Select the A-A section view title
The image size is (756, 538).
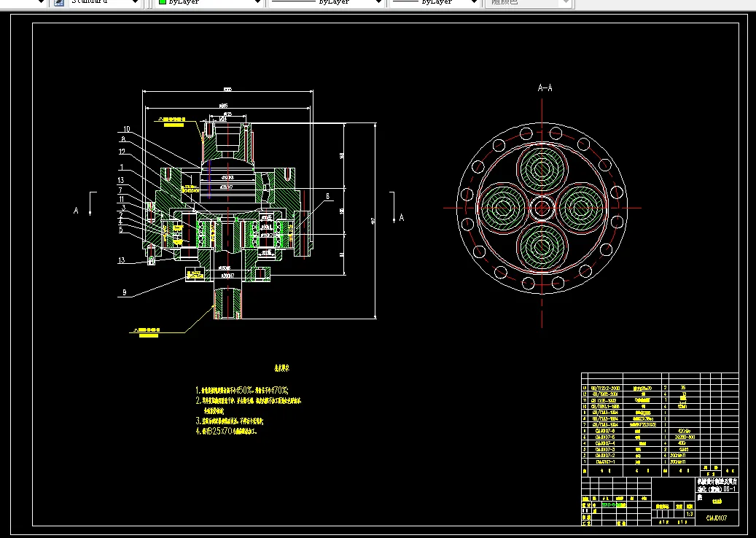tap(545, 87)
